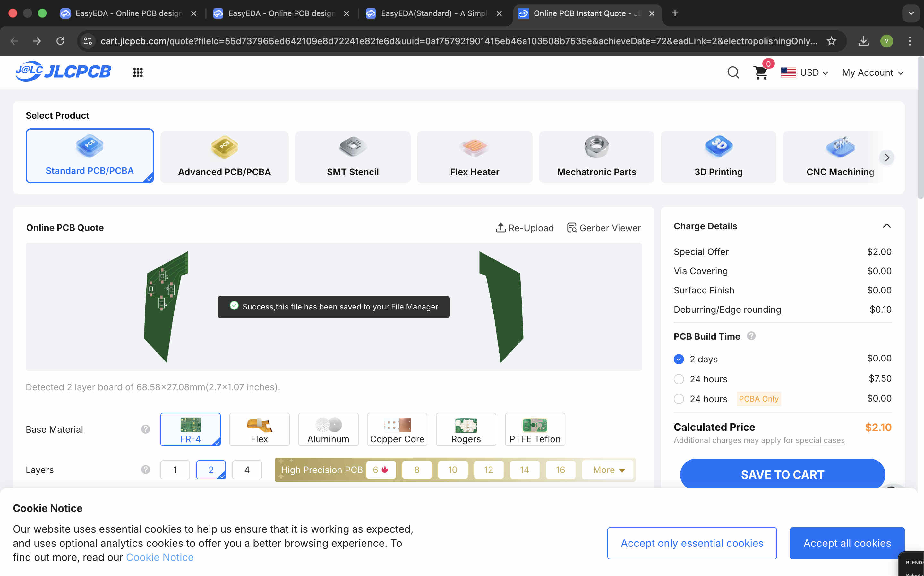The image size is (924, 576).
Task: Select 24 hours PCBA Only option
Action: pyautogui.click(x=679, y=399)
